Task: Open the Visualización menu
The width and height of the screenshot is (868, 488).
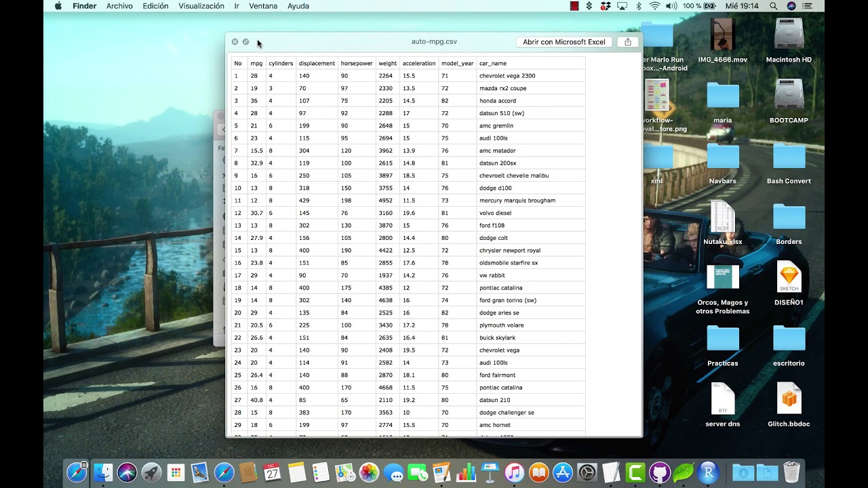Action: (x=201, y=6)
